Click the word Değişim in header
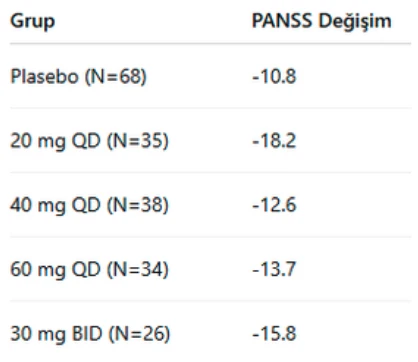Image resolution: width=418 pixels, height=362 pixels. (x=355, y=22)
